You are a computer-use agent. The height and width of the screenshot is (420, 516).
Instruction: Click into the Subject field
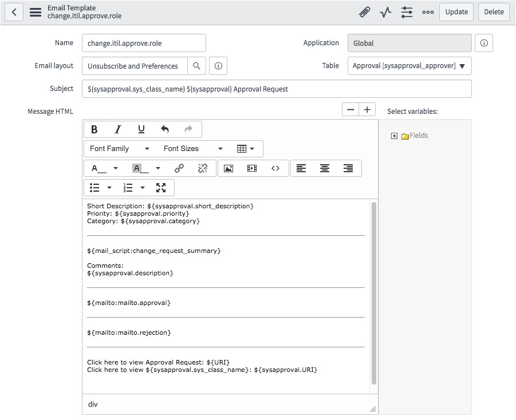point(277,89)
